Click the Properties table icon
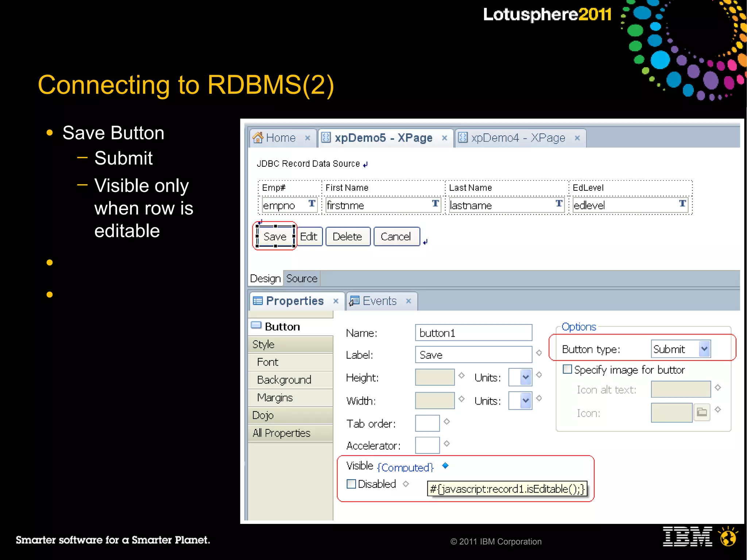This screenshot has width=747, height=560. tap(258, 301)
